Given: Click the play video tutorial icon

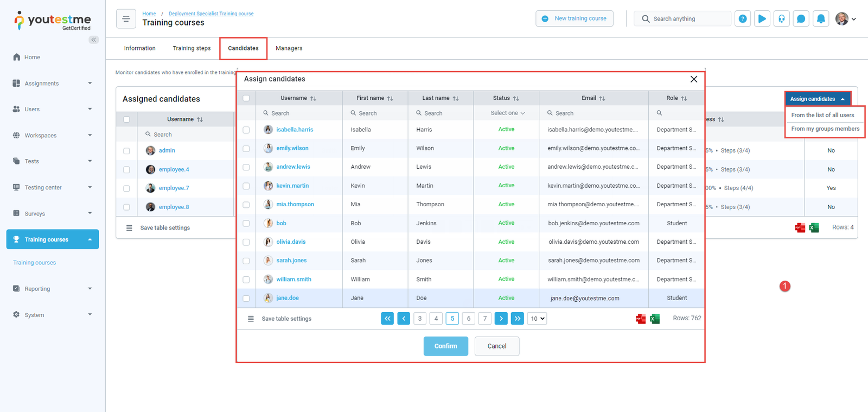Looking at the screenshot, I should (x=762, y=19).
